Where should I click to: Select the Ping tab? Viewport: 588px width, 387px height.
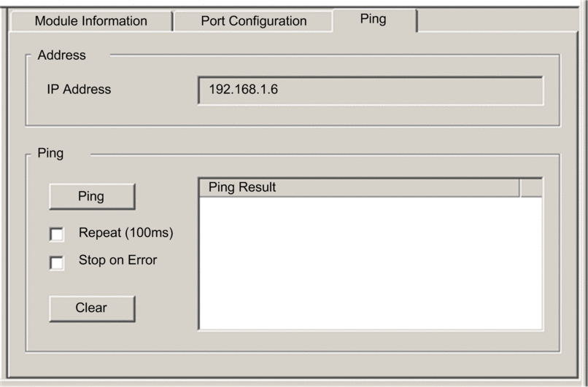pos(373,19)
